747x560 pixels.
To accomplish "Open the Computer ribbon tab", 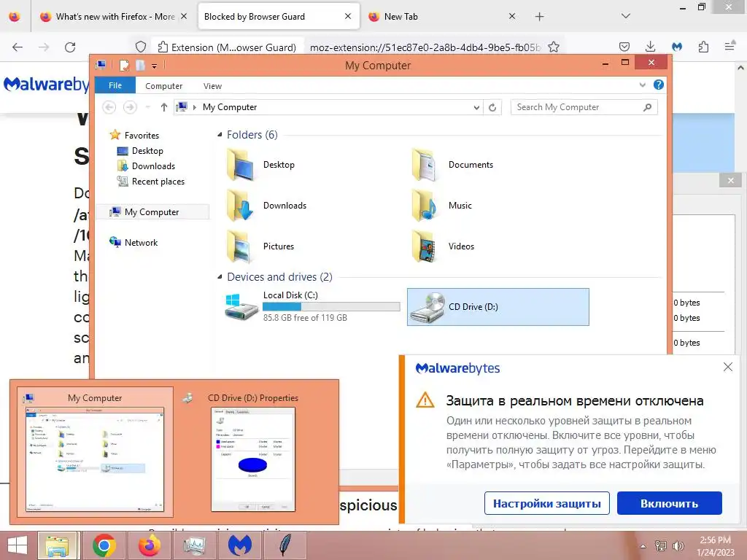I will point(164,86).
